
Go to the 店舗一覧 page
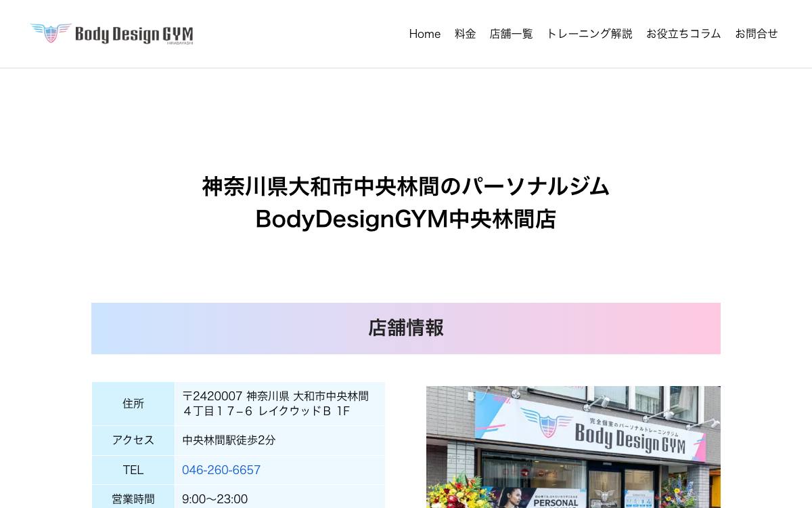pos(512,34)
